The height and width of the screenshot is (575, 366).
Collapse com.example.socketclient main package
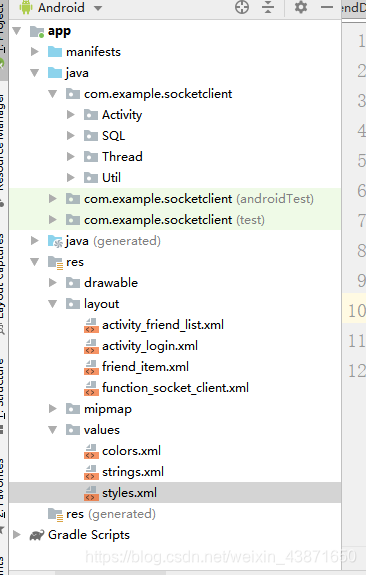(x=53, y=94)
